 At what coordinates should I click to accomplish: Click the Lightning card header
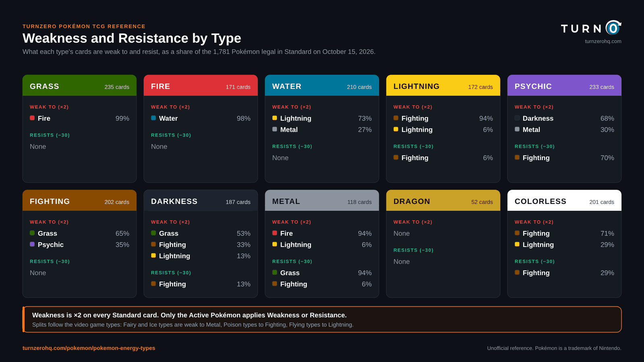point(443,85)
